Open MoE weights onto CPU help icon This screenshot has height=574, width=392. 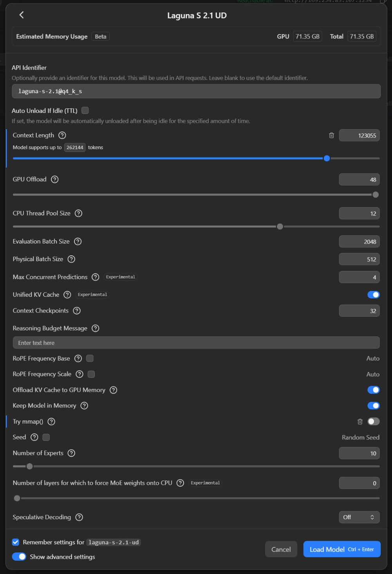point(180,483)
